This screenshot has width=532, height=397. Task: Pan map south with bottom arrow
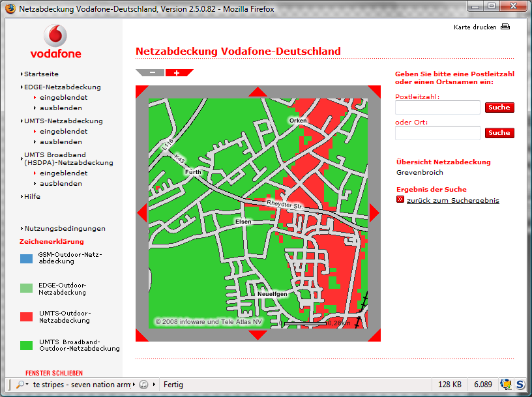click(258, 335)
